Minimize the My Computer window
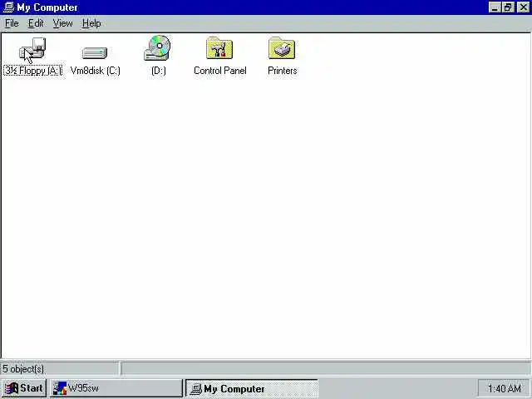532x399 pixels. click(x=495, y=7)
